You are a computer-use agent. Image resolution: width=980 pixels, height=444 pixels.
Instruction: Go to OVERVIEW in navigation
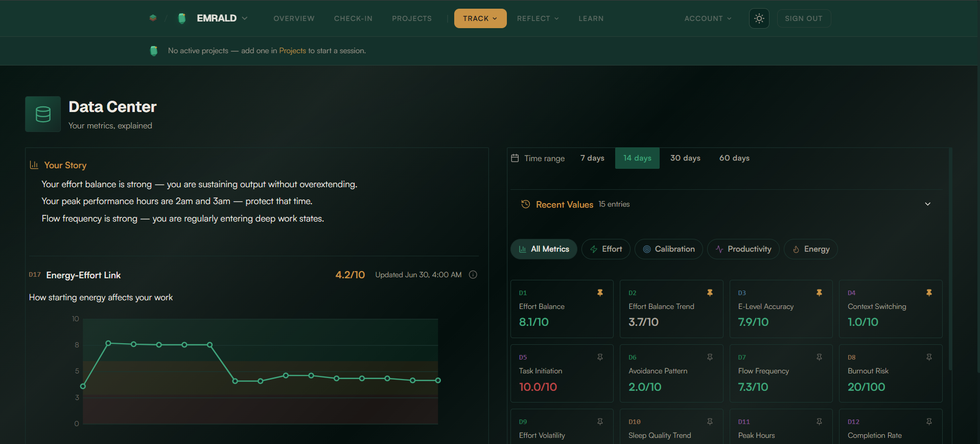coord(294,18)
